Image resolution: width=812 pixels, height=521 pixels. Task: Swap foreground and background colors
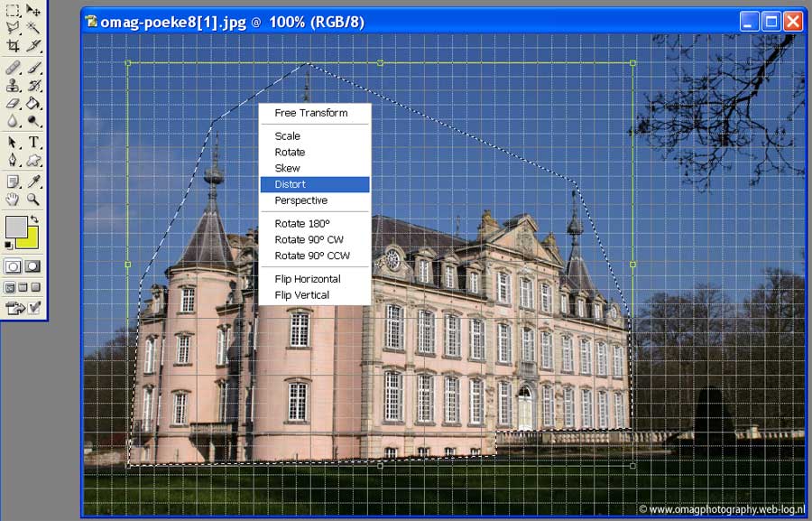pyautogui.click(x=34, y=219)
